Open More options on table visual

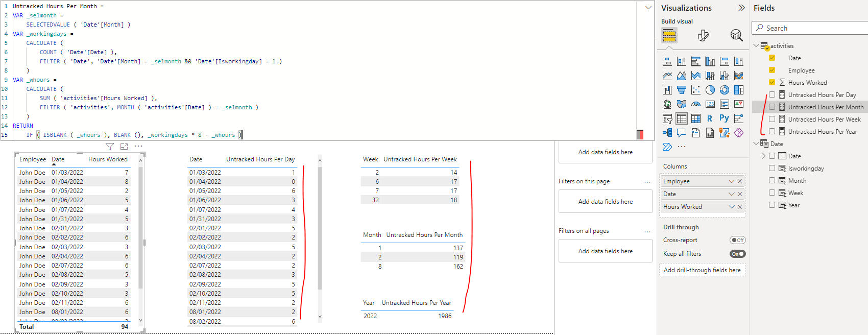coord(138,146)
